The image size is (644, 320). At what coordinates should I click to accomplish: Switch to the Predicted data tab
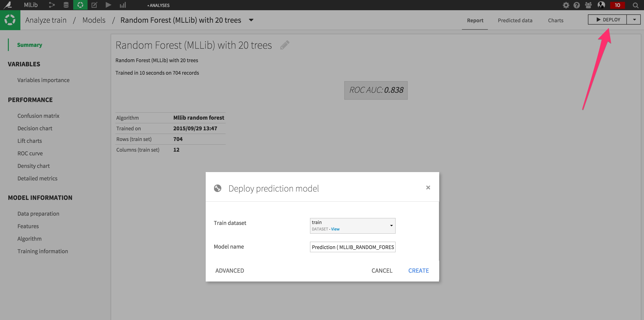[x=515, y=20]
